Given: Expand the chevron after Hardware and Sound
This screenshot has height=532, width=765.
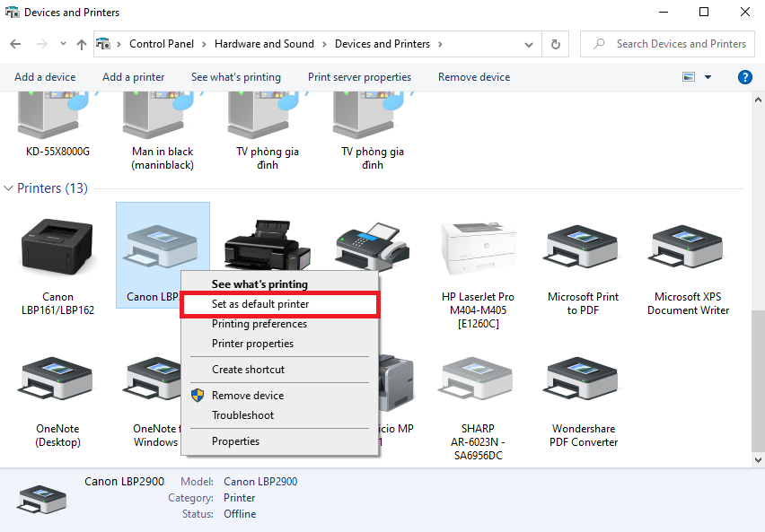Looking at the screenshot, I should click(324, 44).
